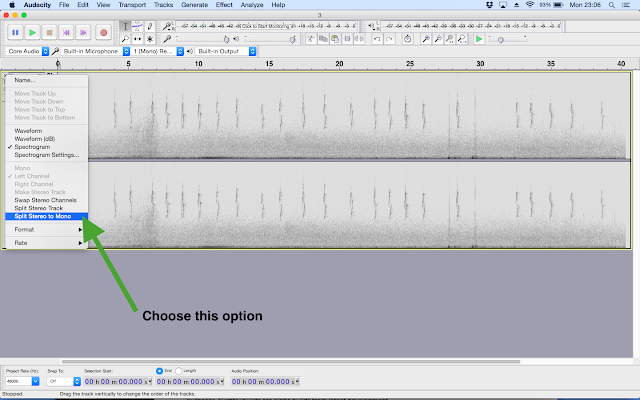Select the Draw (pencil) tool
Image resolution: width=640 pixels, height=400 pixels.
point(150,27)
